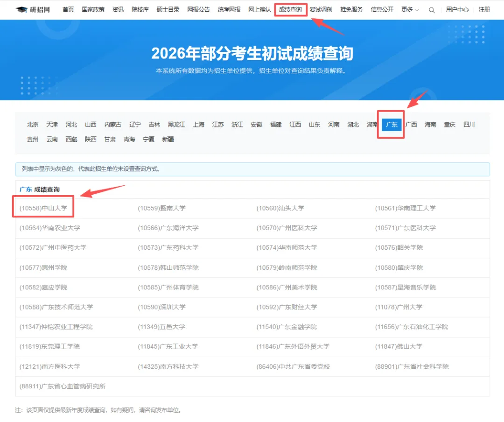This screenshot has width=504, height=422.
Task: Select 上海 province tab
Action: point(199,125)
